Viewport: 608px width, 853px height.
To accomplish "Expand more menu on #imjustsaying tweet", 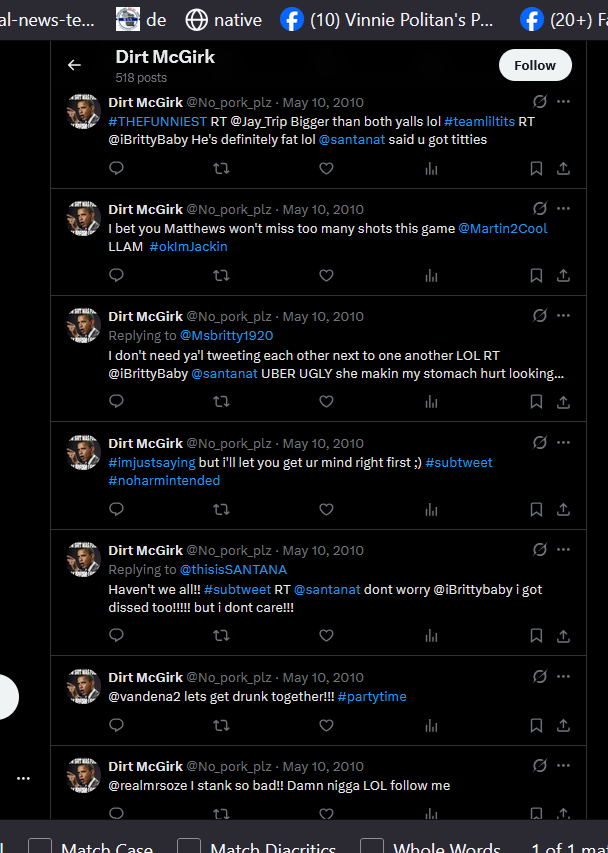I will [563, 443].
